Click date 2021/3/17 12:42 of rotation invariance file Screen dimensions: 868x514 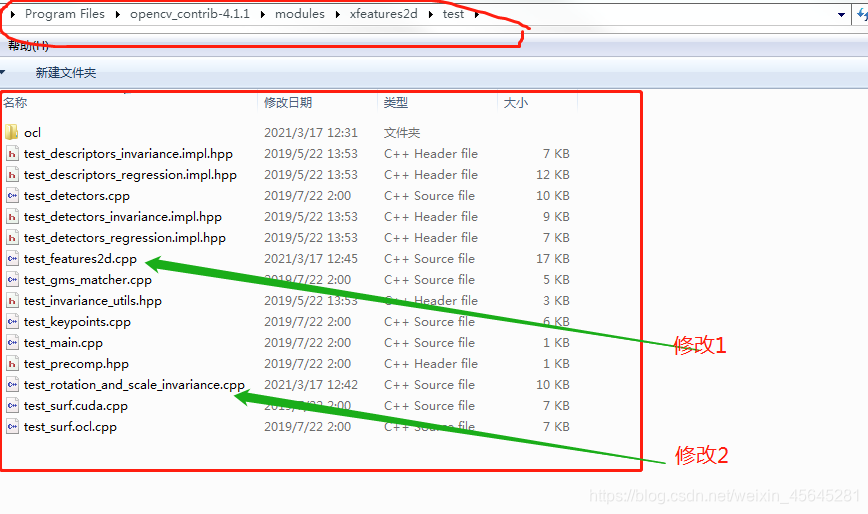[311, 385]
